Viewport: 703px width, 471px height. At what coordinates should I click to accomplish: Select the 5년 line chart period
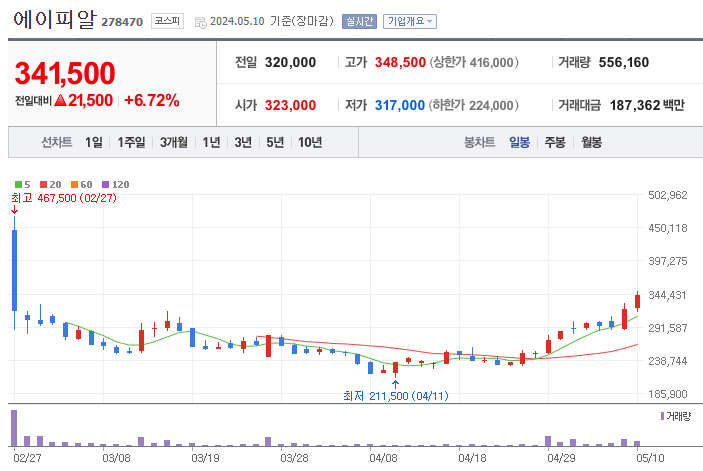coord(275,142)
